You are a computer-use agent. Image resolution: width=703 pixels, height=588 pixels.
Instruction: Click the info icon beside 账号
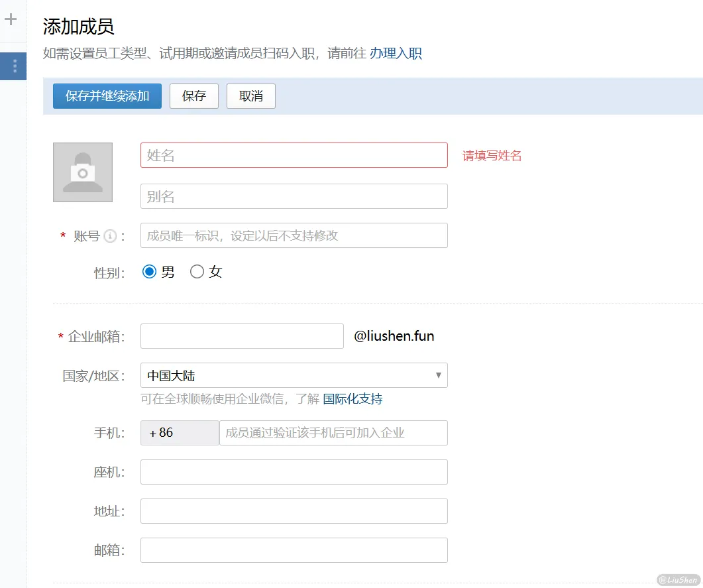pyautogui.click(x=110, y=236)
